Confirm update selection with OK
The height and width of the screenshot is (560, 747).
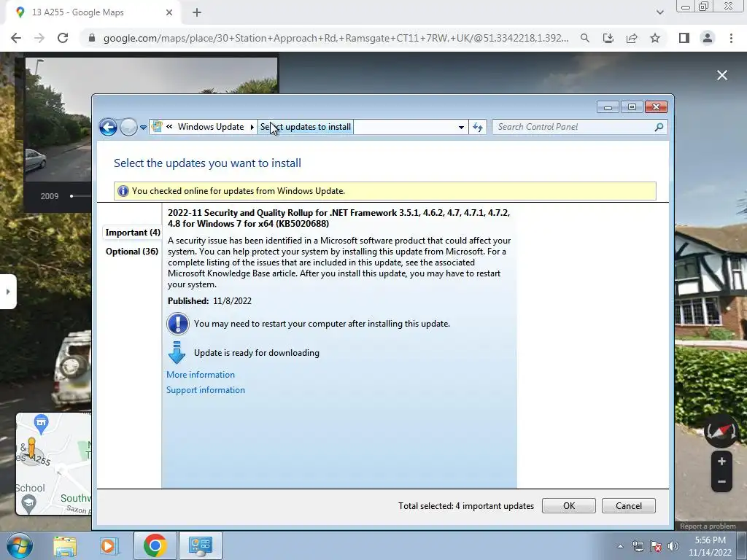pyautogui.click(x=569, y=506)
